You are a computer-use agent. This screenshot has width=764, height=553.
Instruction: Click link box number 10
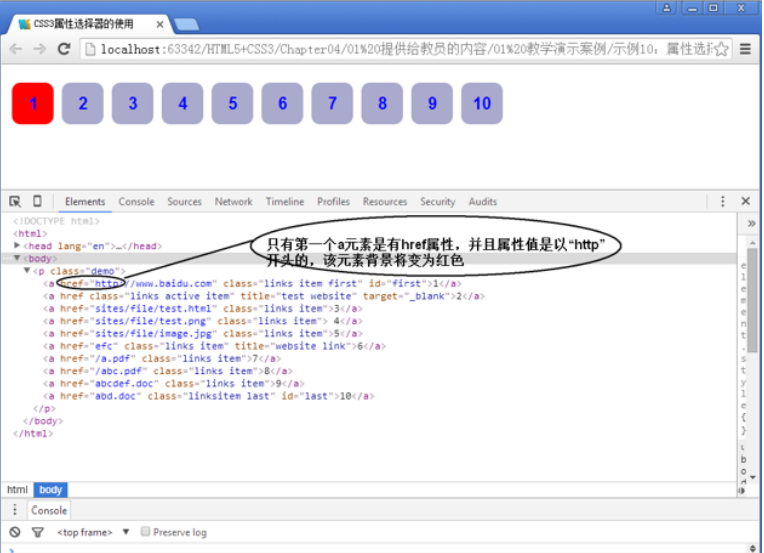[482, 103]
